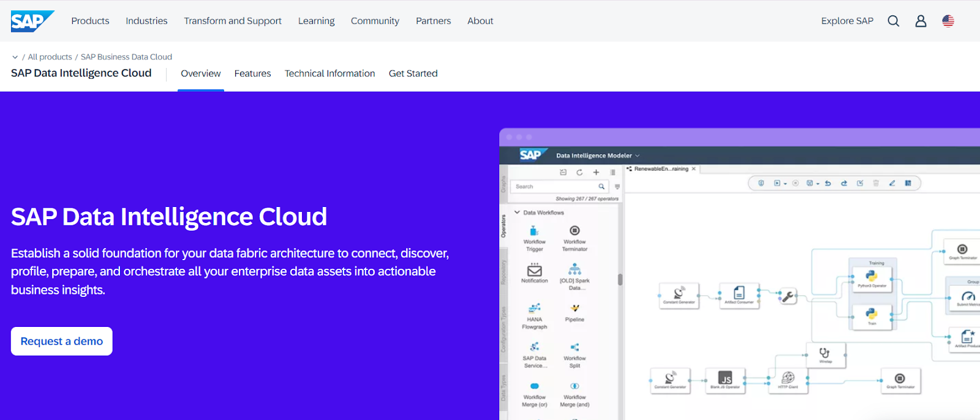
Task: Open the search magnifier icon
Action: pos(894,21)
